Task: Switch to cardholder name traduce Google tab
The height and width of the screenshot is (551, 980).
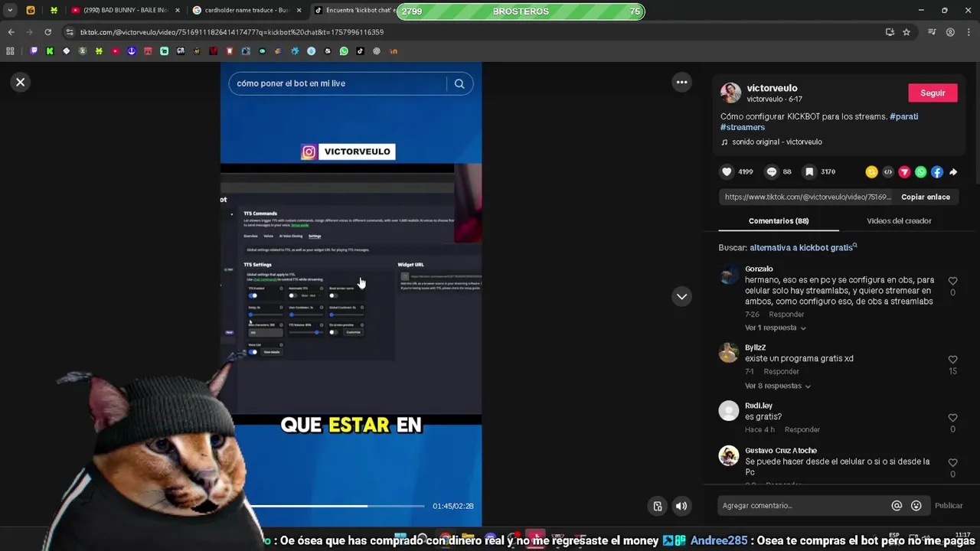Action: (x=245, y=11)
